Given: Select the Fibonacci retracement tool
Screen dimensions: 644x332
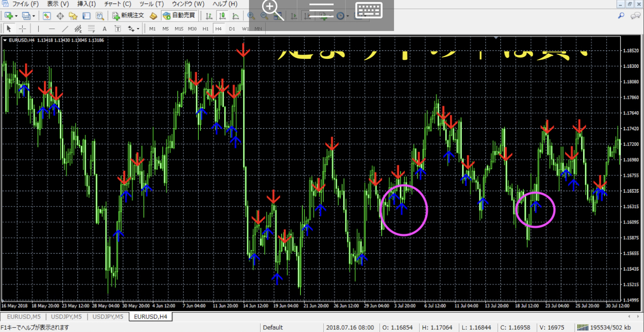Looking at the screenshot, I should click(91, 29).
